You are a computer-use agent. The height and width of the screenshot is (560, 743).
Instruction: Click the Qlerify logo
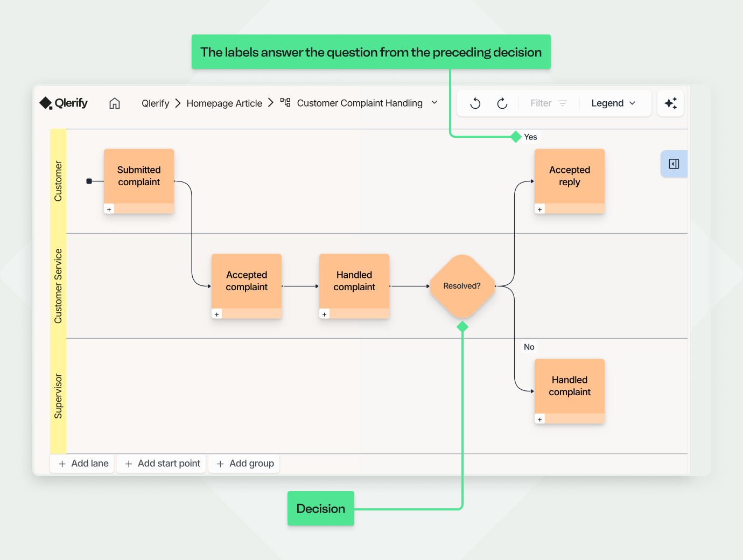pyautogui.click(x=64, y=103)
